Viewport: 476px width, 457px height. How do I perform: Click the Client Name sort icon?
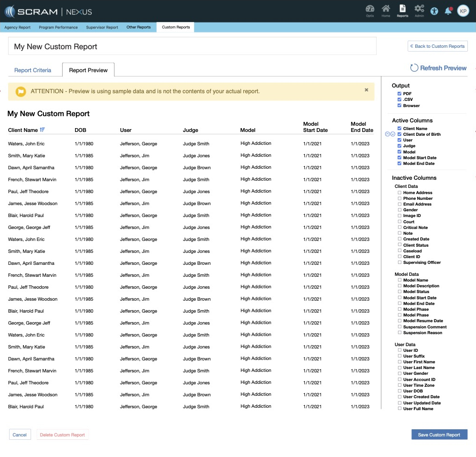43,130
